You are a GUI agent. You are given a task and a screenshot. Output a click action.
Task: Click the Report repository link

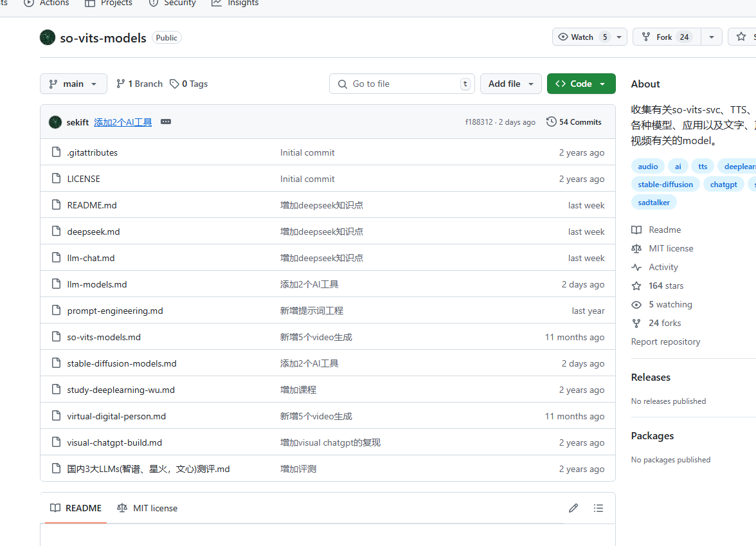[665, 341]
